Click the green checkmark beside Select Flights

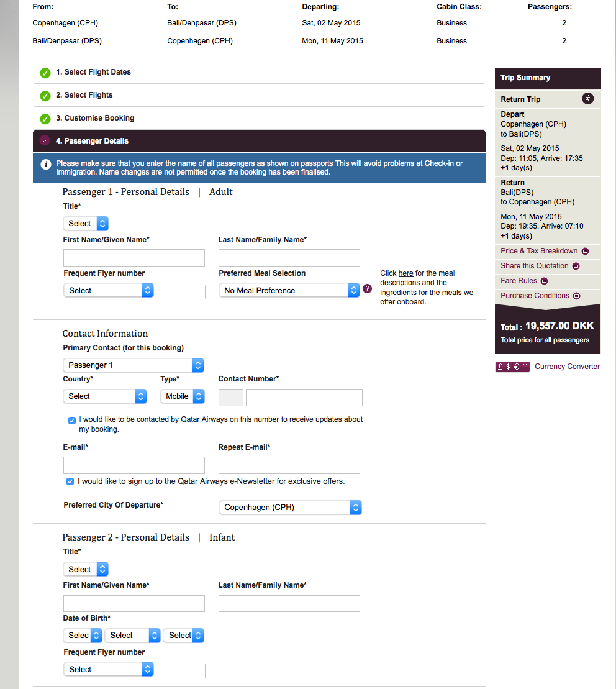(x=45, y=96)
